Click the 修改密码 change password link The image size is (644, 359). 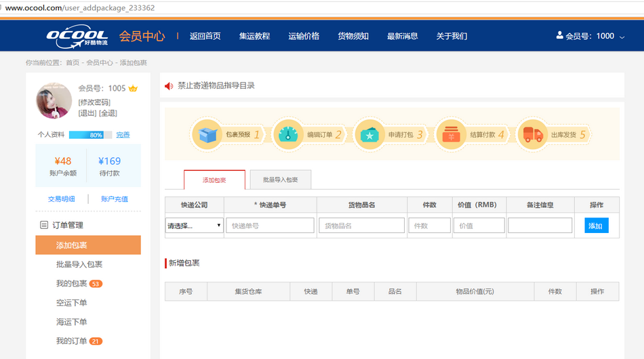pos(94,102)
